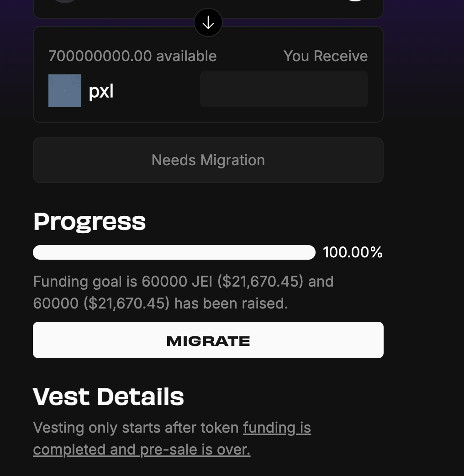Click the Progress section heading

pos(90,221)
